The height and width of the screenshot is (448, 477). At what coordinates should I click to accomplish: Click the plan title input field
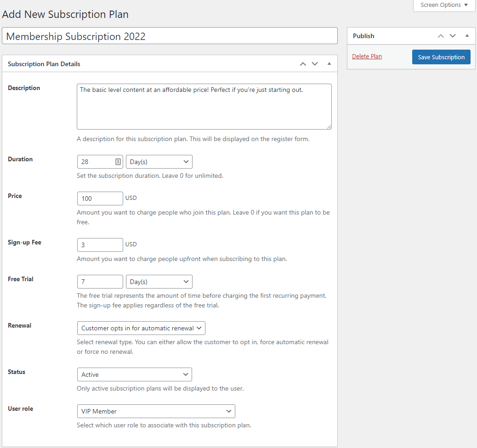(170, 36)
